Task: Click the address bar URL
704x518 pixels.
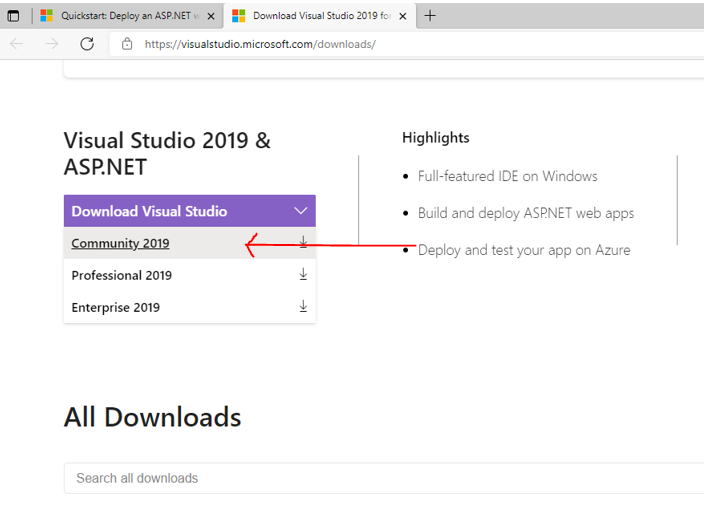Action: point(260,44)
